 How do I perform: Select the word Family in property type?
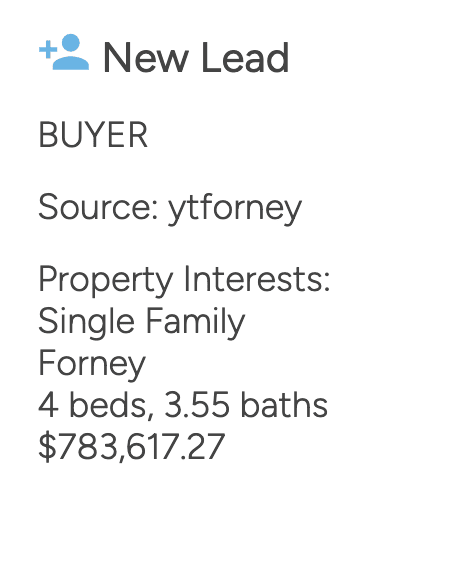tap(195, 323)
